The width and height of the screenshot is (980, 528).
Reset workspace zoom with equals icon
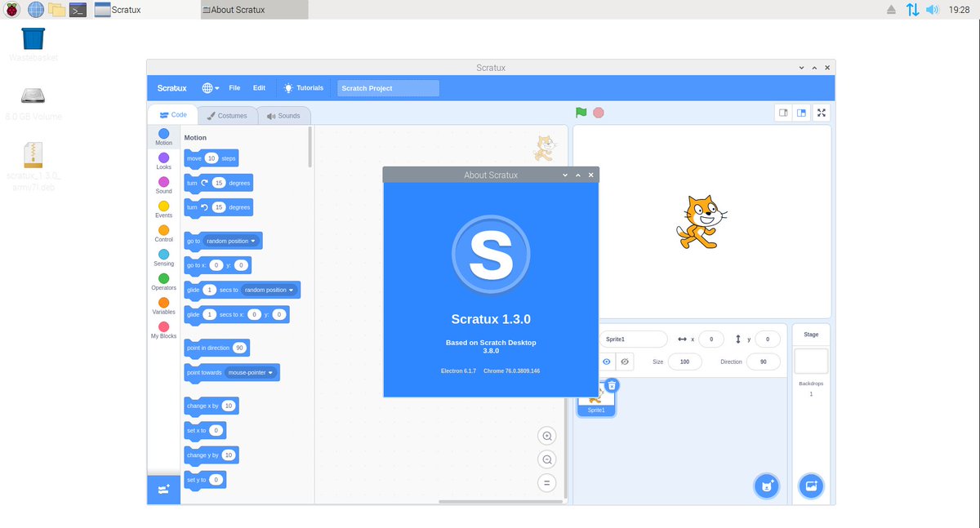tap(547, 483)
